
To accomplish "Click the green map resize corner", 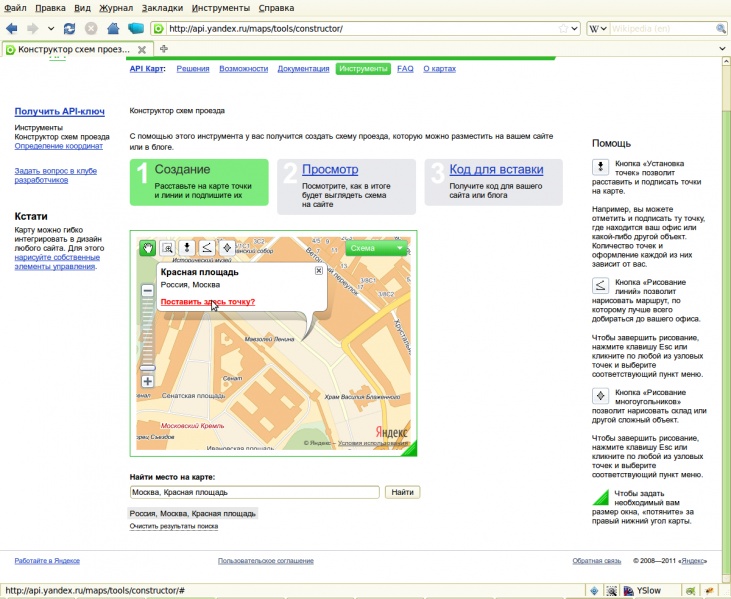I will point(410,448).
